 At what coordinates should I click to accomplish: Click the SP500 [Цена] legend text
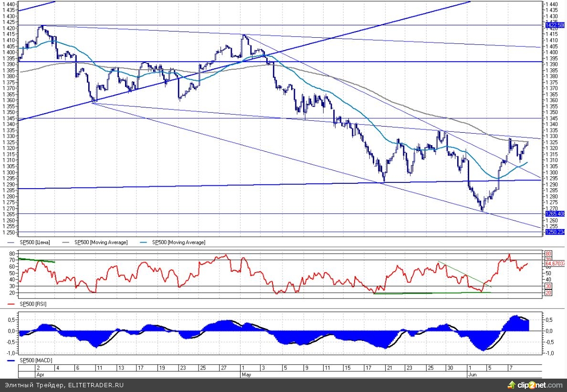[36, 243]
